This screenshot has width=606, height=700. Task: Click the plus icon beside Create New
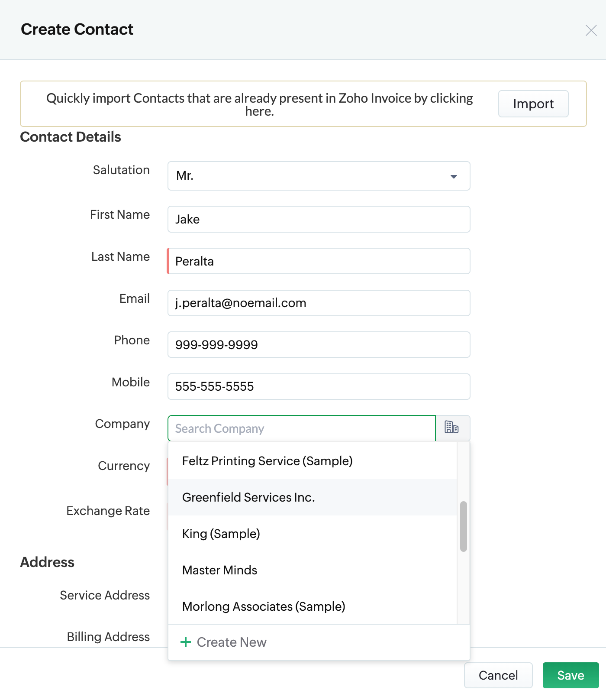pos(186,642)
